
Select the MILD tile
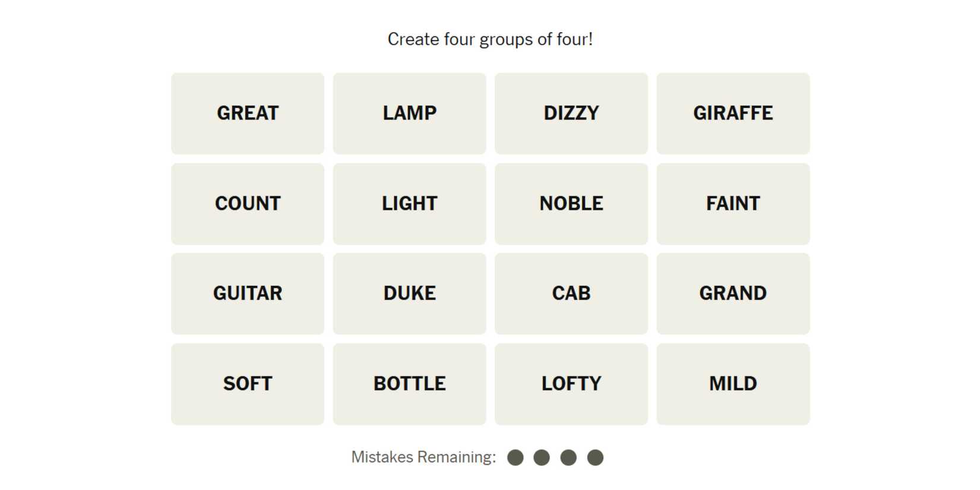(733, 384)
